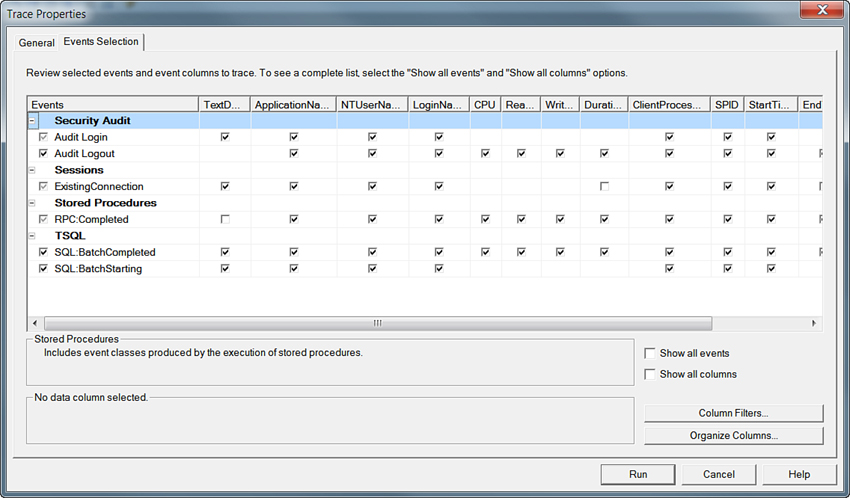Enable Show all columns option
This screenshot has width=850, height=498.
click(x=651, y=375)
